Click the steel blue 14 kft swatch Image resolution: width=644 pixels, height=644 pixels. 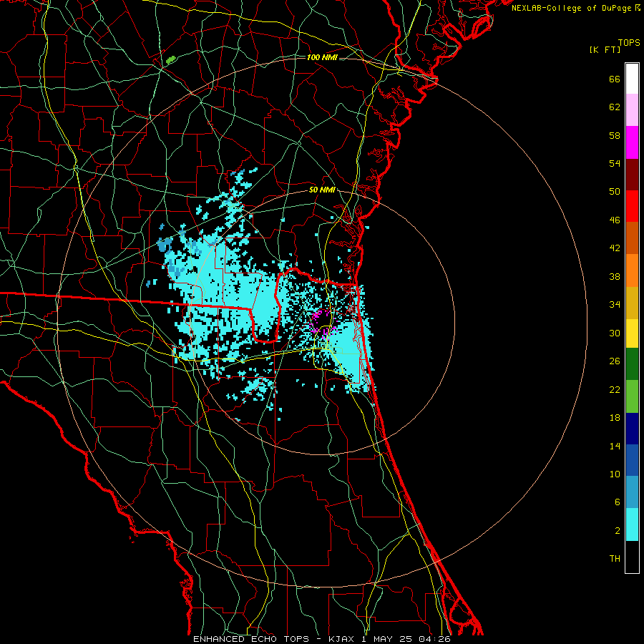(632, 492)
